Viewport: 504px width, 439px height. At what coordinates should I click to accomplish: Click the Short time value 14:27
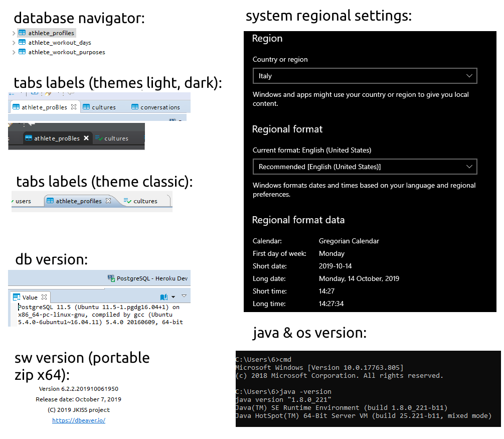(326, 291)
